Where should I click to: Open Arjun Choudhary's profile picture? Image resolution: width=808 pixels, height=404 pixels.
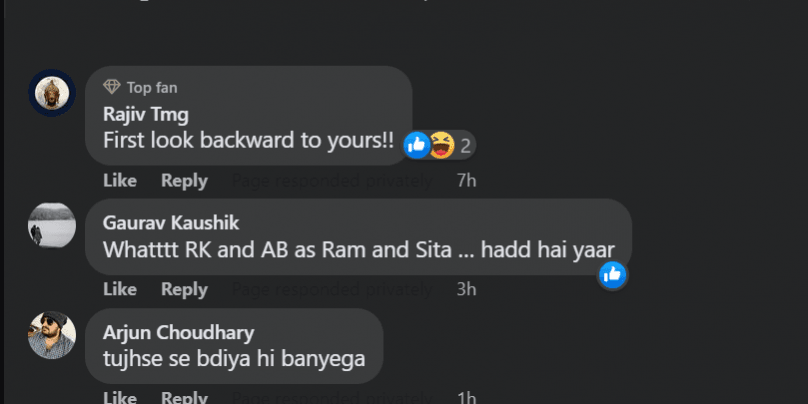(51, 334)
